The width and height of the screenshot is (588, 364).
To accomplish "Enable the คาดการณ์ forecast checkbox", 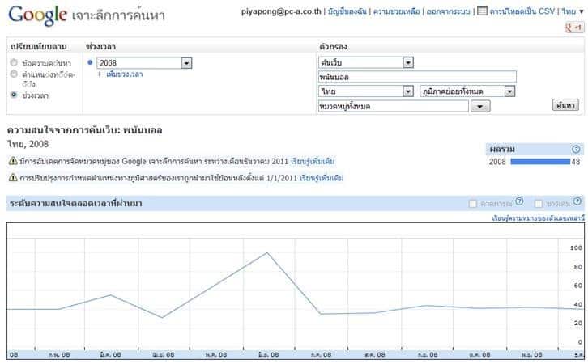I will point(474,203).
